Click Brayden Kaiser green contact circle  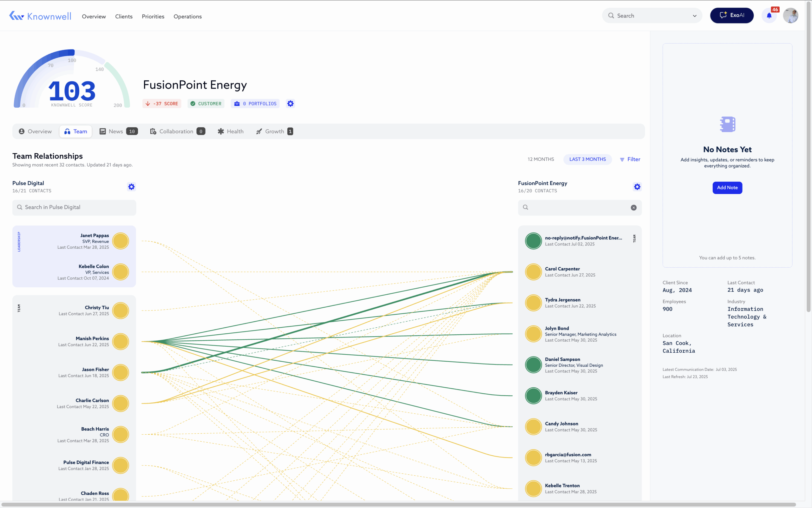[534, 396]
